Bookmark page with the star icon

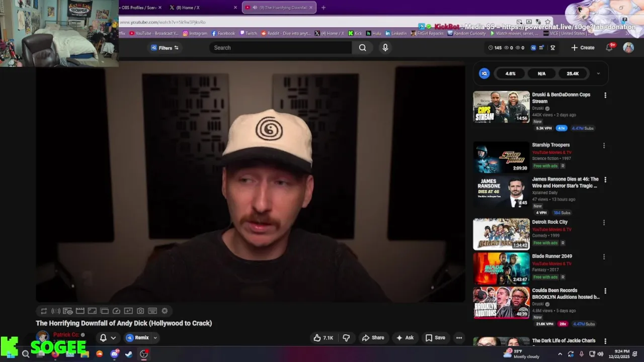[548, 22]
